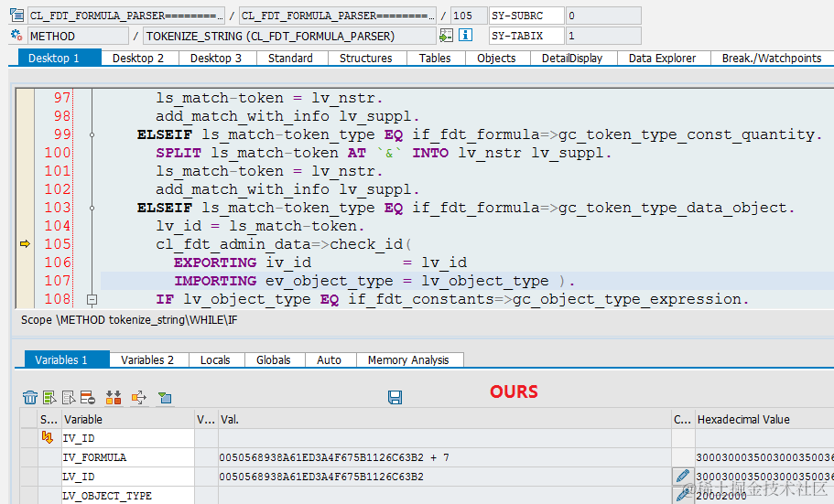Select the Structures tab
The image size is (834, 504).
point(366,58)
